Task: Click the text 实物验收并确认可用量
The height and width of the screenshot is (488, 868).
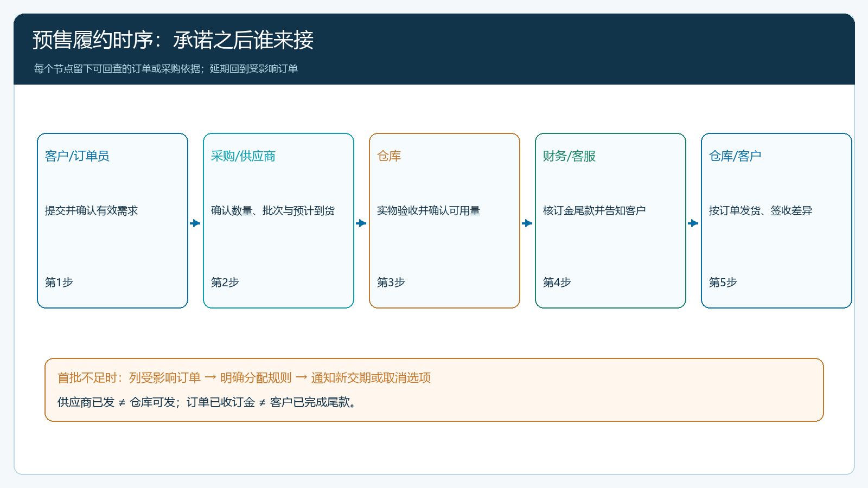Action: (429, 210)
